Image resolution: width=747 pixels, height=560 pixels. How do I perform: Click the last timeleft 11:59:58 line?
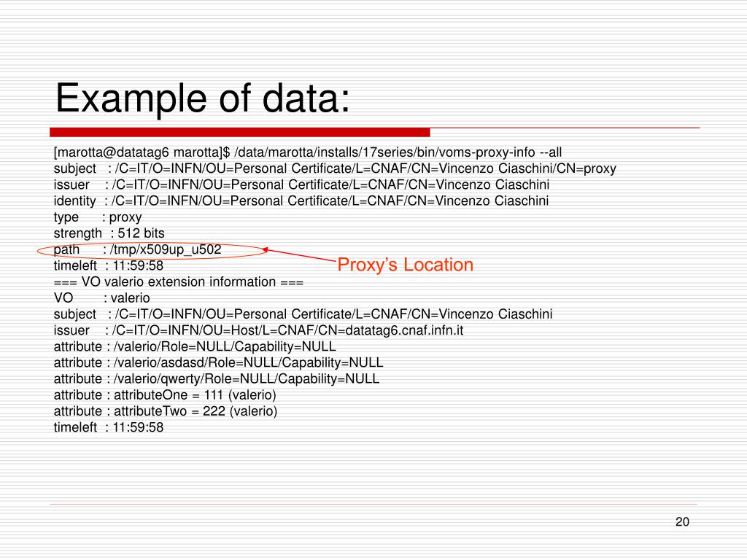pyautogui.click(x=109, y=427)
